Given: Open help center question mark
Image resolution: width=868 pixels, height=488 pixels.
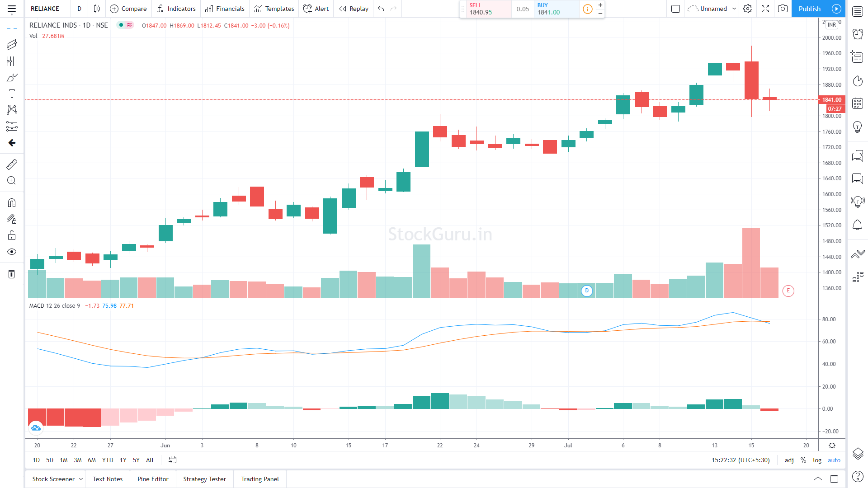Looking at the screenshot, I should pos(858,476).
